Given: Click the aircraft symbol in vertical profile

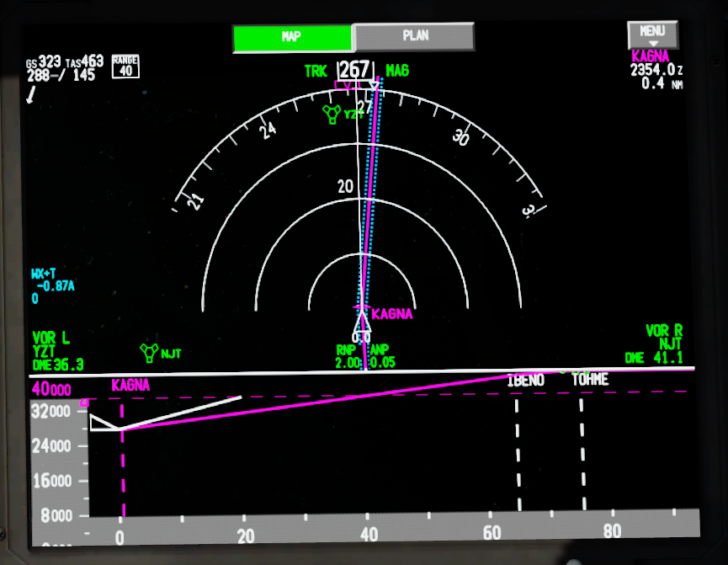Looking at the screenshot, I should [x=104, y=423].
